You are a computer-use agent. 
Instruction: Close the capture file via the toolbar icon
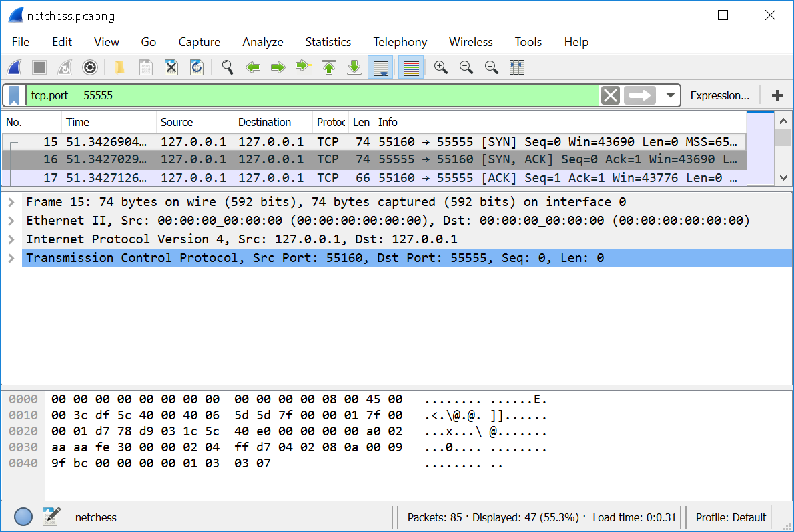point(171,67)
